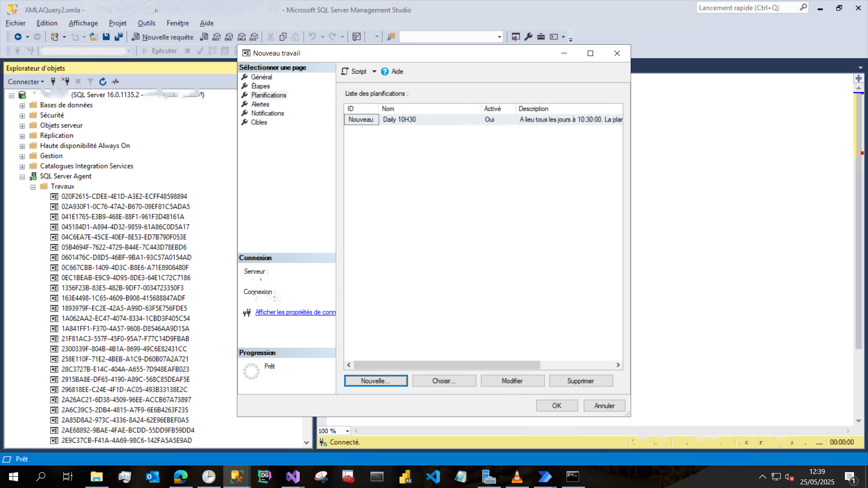Open the Edition menu
The image size is (868, 488).
47,23
